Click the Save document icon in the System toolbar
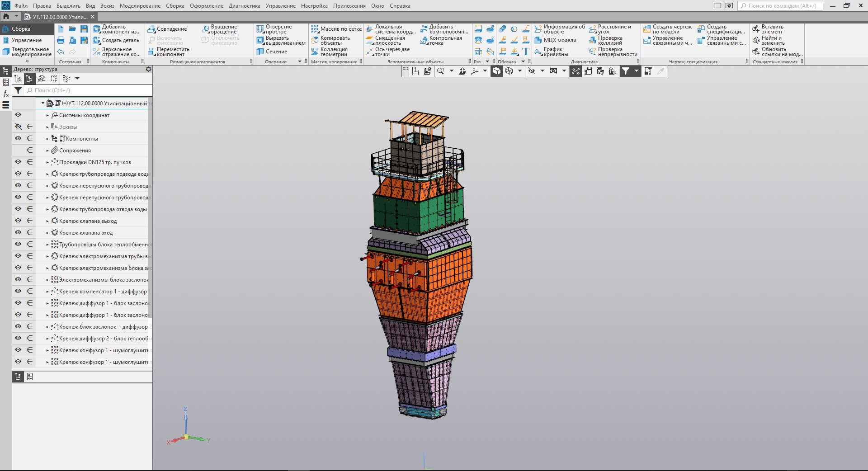868x471 pixels. click(84, 29)
